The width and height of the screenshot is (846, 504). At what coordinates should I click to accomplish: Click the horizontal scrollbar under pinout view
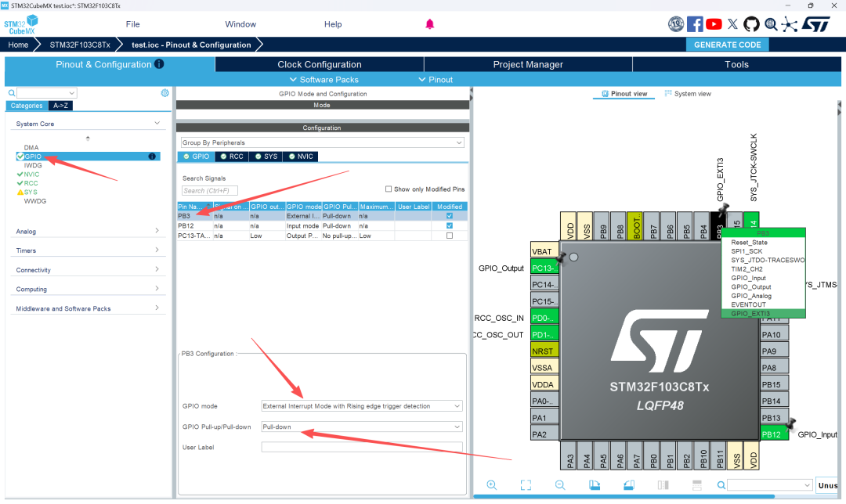[624, 496]
